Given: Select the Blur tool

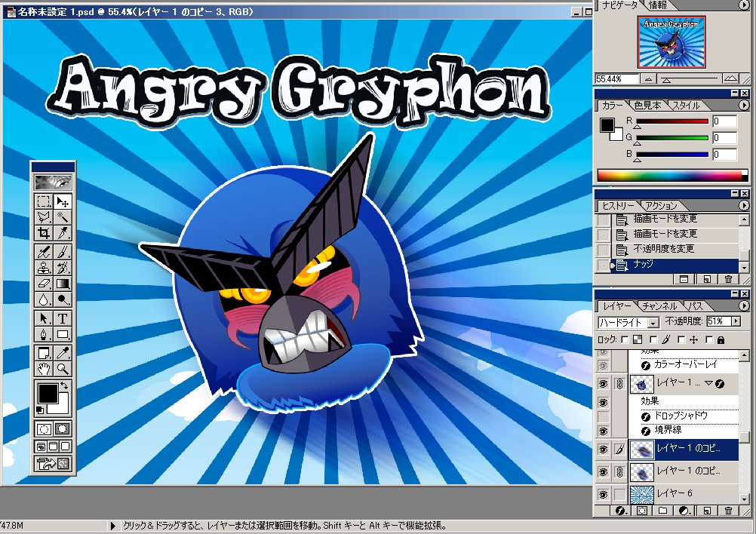Looking at the screenshot, I should pos(44,299).
